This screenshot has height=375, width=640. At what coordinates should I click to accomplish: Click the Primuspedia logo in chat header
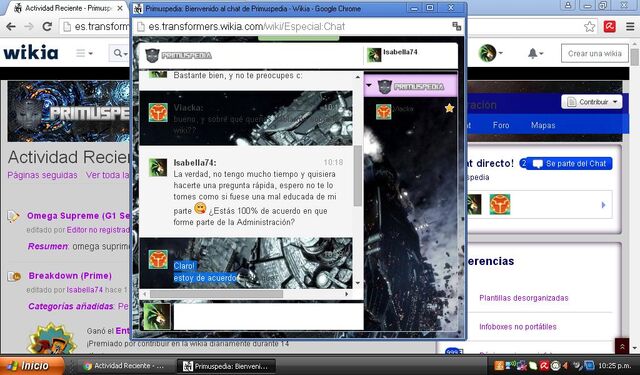[x=179, y=55]
